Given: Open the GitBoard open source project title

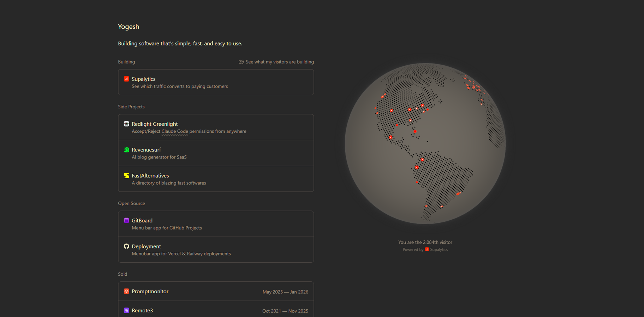Looking at the screenshot, I should point(142,221).
